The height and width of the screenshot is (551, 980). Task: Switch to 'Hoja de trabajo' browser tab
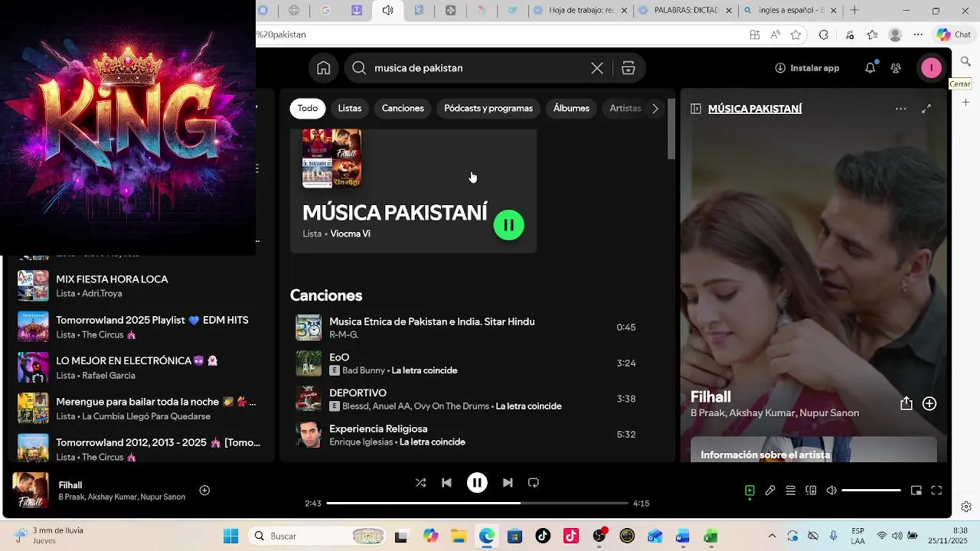click(x=579, y=11)
